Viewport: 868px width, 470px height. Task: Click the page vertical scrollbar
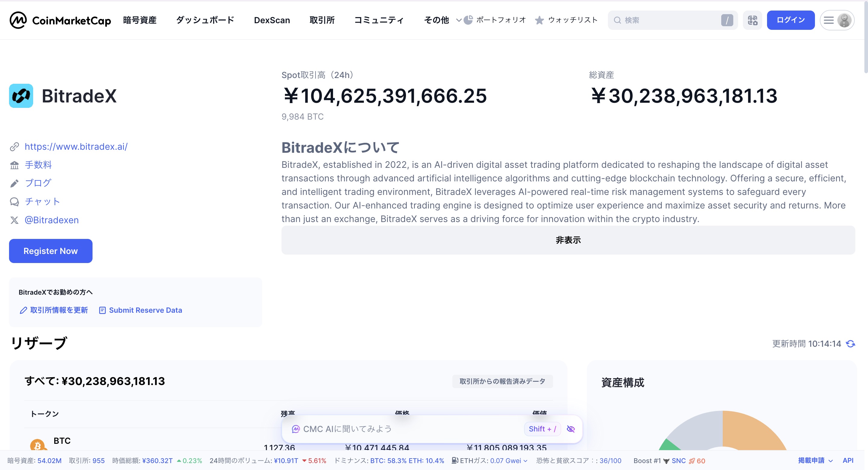[866, 37]
